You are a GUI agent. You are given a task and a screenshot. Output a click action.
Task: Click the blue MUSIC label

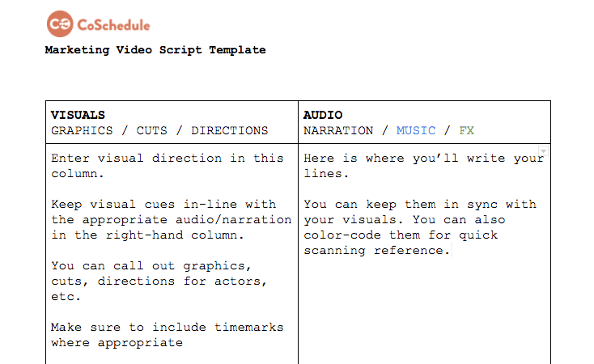coord(416,130)
